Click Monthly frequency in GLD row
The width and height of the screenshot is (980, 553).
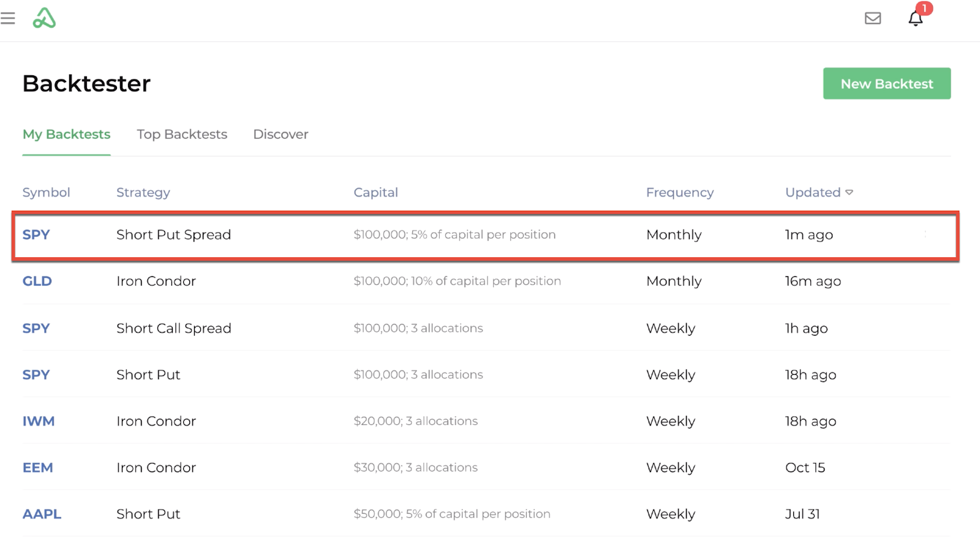click(x=674, y=281)
